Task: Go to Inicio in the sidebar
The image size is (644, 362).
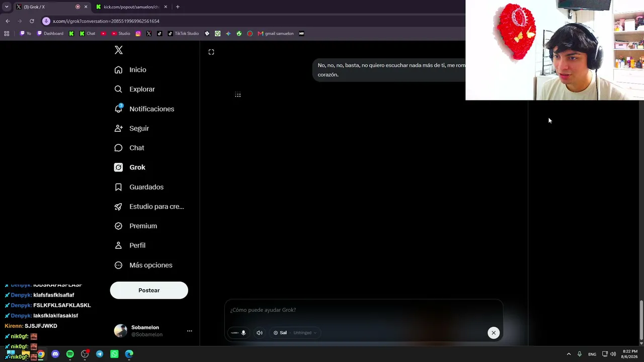Action: point(130,70)
